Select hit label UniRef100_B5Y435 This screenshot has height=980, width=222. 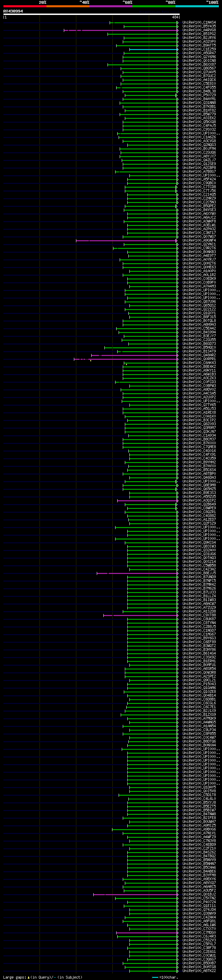(x=199, y=26)
